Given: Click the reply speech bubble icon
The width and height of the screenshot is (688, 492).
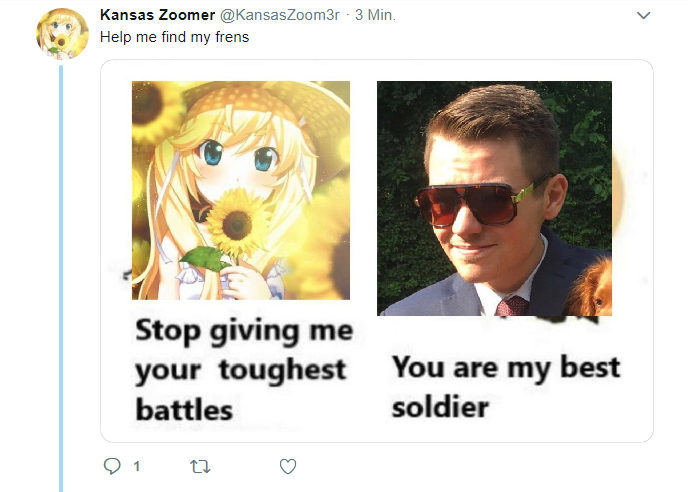Looking at the screenshot, I should point(112,466).
